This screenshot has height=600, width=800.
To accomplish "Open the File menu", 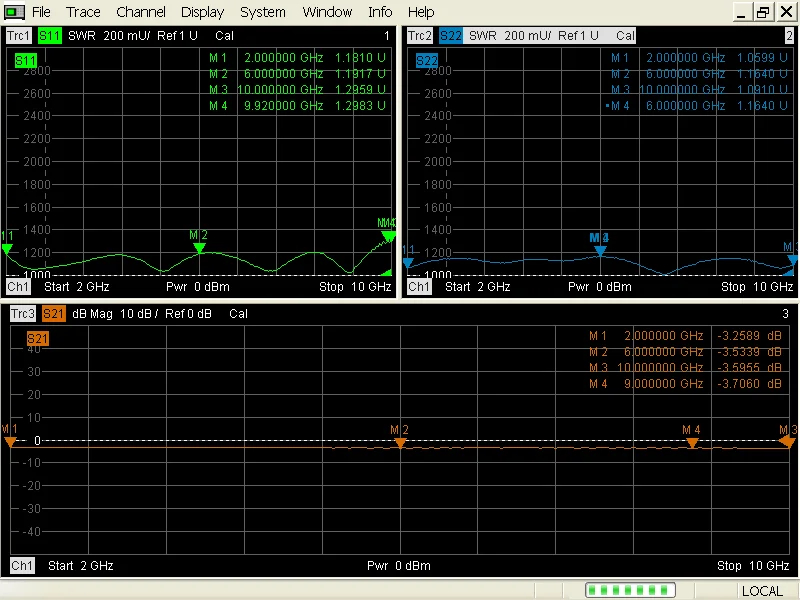I will point(41,12).
